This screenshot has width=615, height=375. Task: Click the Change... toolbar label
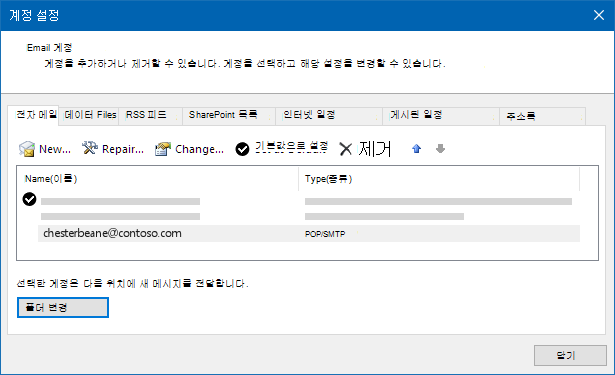[199, 149]
